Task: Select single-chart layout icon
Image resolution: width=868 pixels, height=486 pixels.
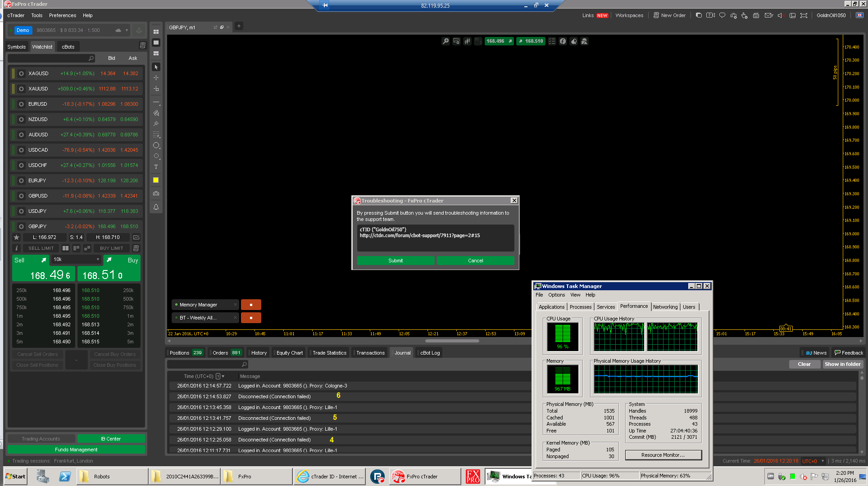Action: pyautogui.click(x=156, y=43)
